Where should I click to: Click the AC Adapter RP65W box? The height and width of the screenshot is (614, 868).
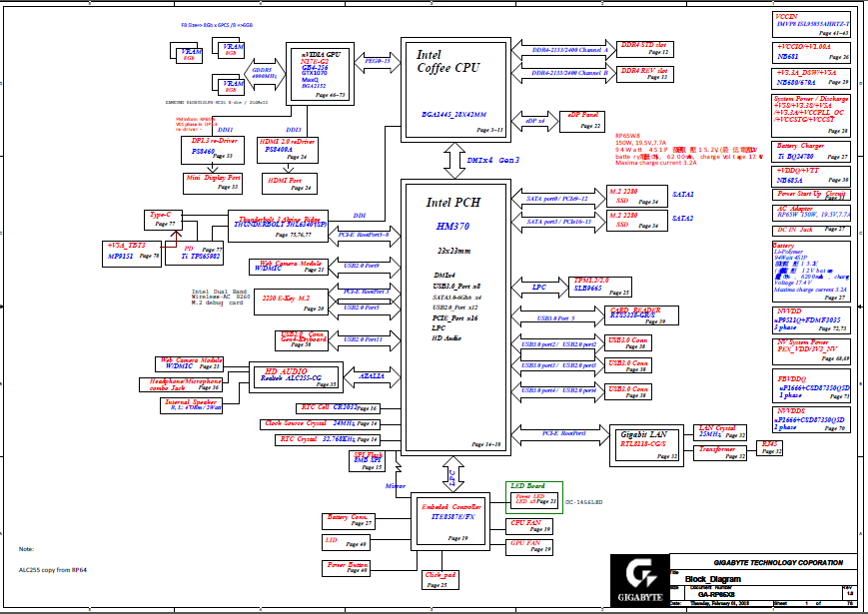[811, 212]
